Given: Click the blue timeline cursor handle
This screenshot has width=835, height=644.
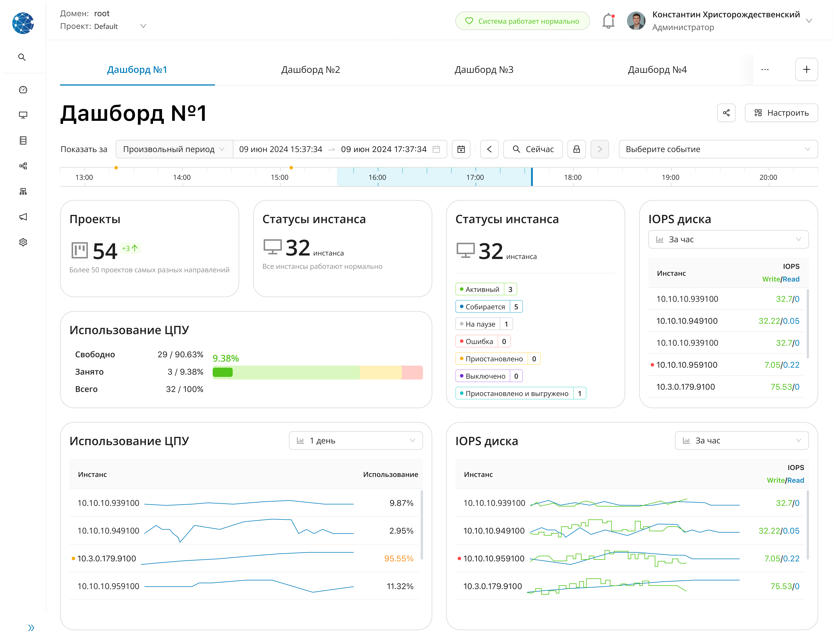Looking at the screenshot, I should (532, 177).
